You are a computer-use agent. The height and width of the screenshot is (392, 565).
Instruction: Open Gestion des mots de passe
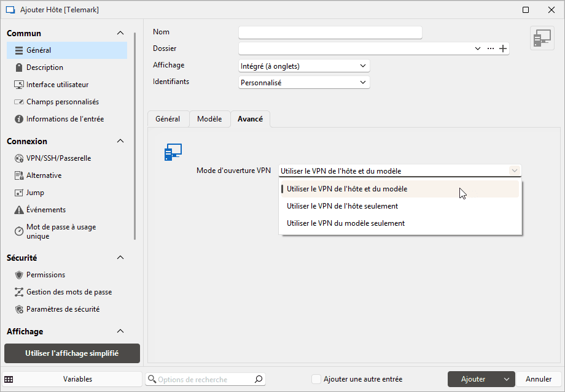point(69,292)
